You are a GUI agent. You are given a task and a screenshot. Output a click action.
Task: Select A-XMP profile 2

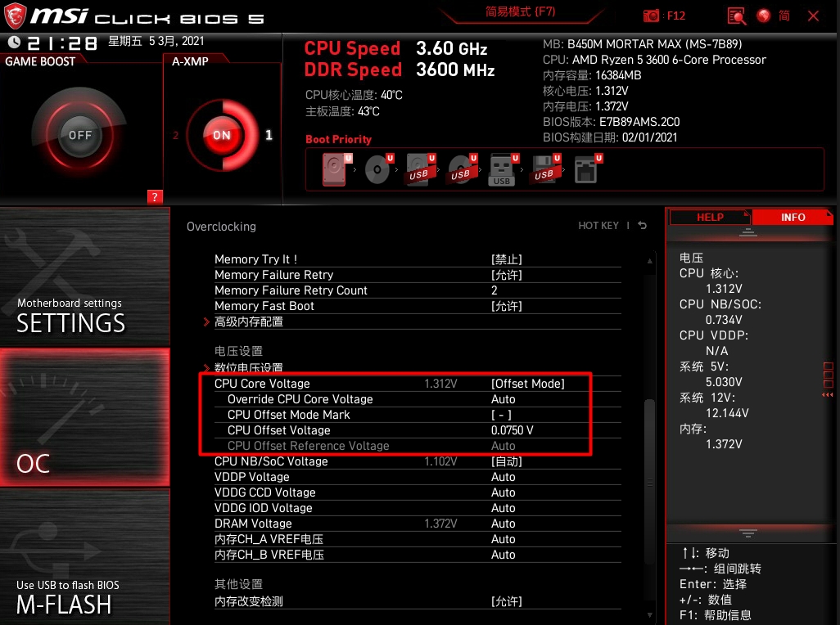[175, 135]
